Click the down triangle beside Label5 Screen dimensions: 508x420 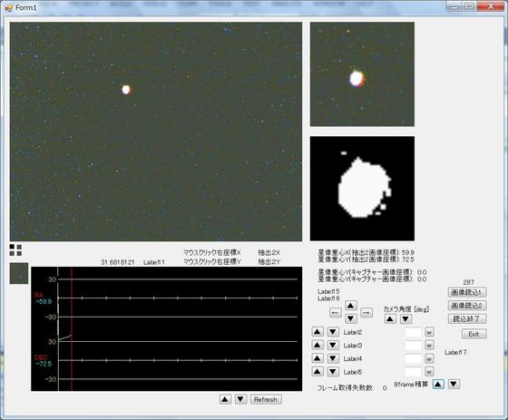tap(333, 371)
